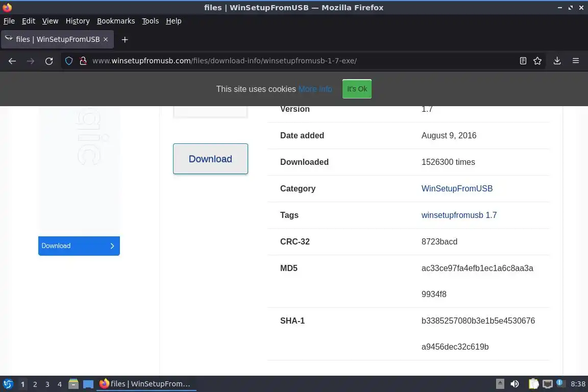Toggle reader view icon in address bar
Image resolution: width=588 pixels, height=392 pixels.
coord(523,61)
